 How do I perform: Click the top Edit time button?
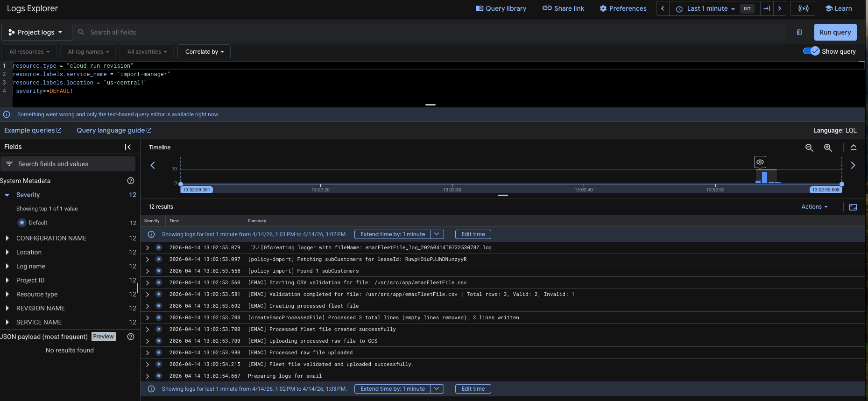pos(473,234)
